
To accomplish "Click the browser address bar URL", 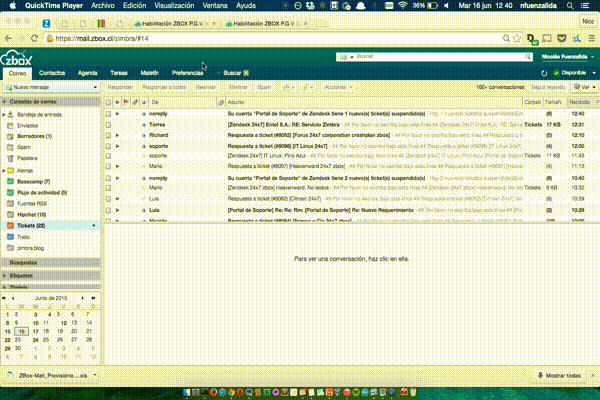I will coord(102,39).
